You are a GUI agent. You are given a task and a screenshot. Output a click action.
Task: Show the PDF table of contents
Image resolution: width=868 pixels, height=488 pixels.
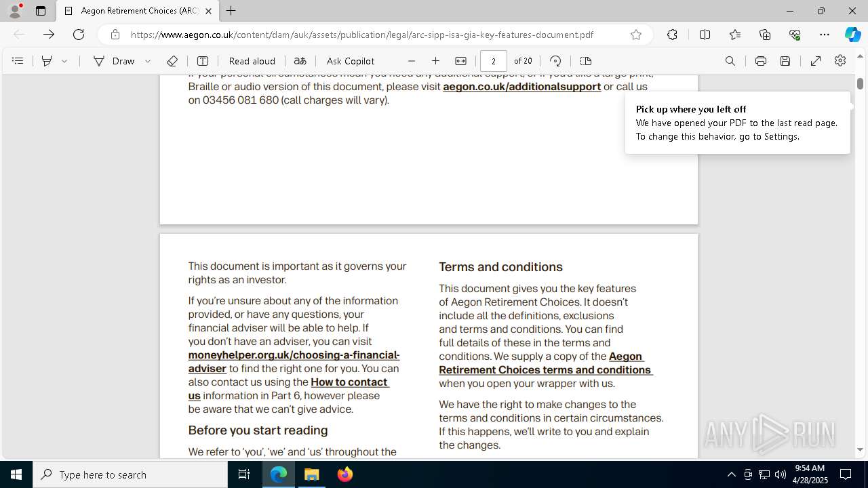18,61
